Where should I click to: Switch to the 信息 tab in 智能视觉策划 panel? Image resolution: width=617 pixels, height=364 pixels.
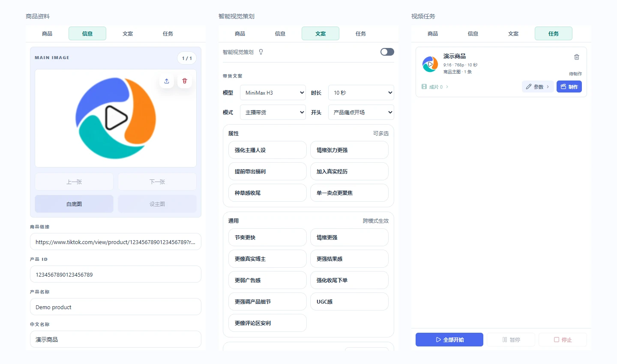pyautogui.click(x=280, y=33)
